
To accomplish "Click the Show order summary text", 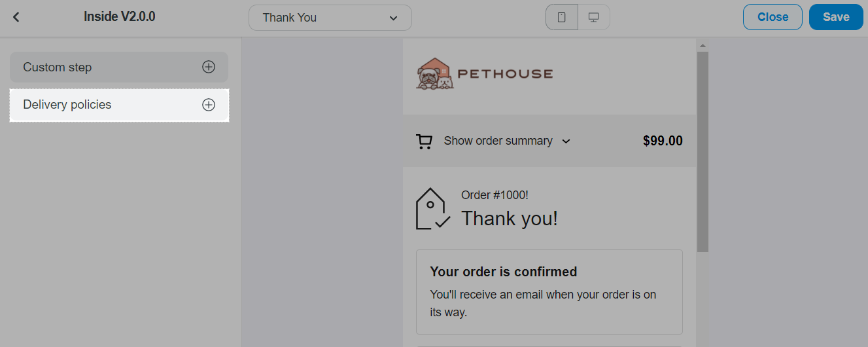I will point(498,141).
